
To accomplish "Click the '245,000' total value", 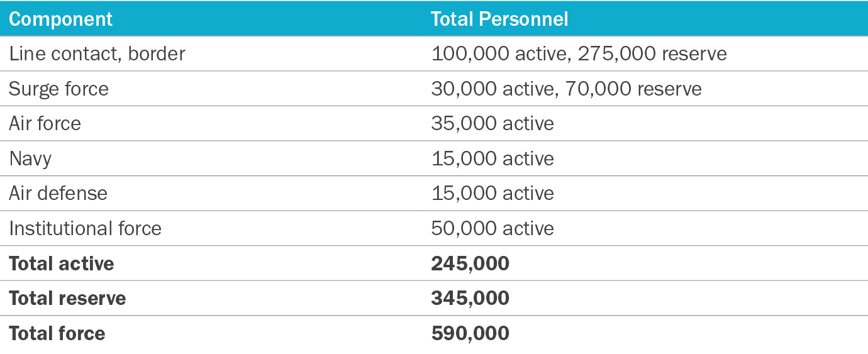I will 470,263.
